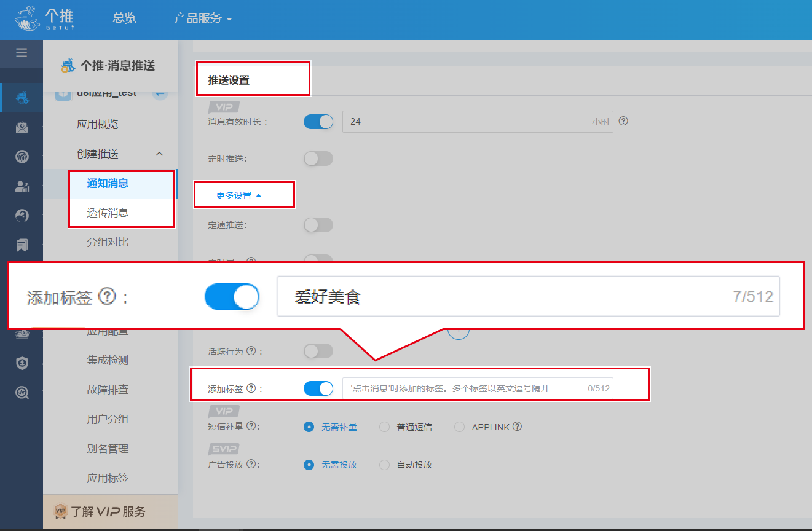This screenshot has height=531, width=812.
Task: Open the envelope message service icon
Action: coord(22,128)
